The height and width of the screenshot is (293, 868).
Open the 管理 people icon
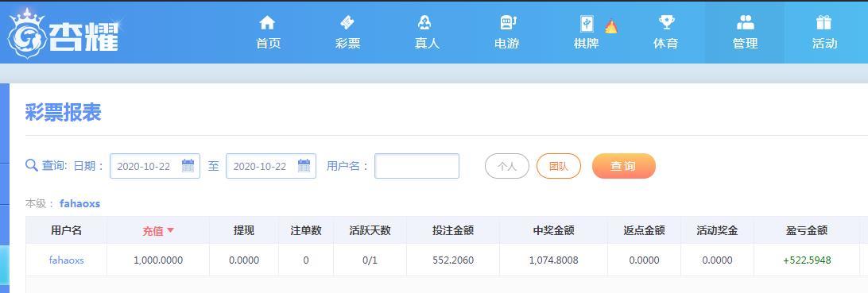pyautogui.click(x=745, y=23)
